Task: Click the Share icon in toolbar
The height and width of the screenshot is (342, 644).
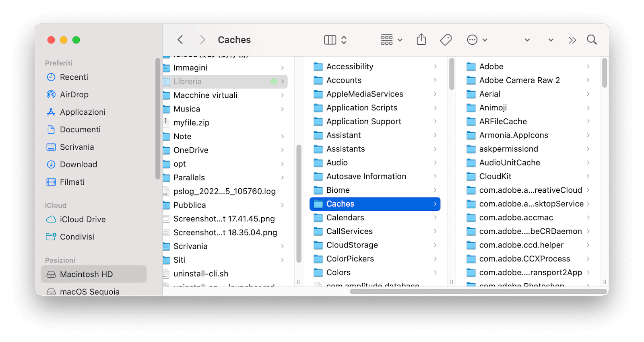Action: 421,39
